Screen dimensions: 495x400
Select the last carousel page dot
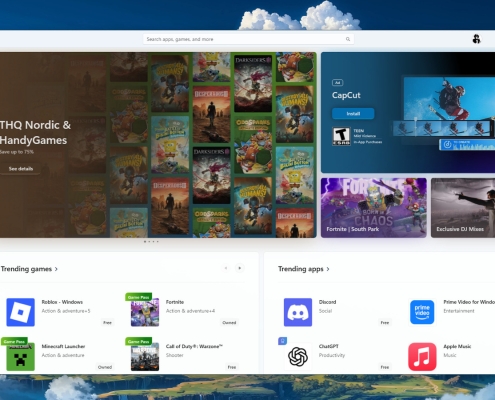157,241
